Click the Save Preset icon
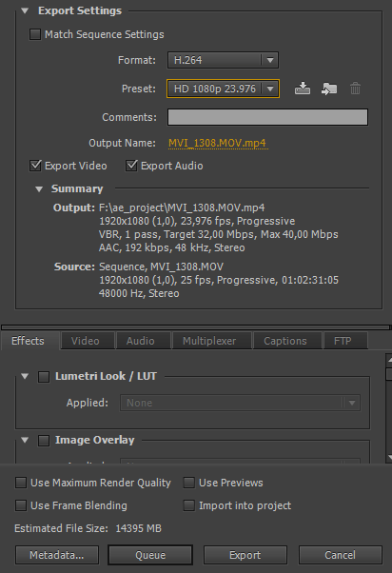392x573 pixels. [x=303, y=89]
